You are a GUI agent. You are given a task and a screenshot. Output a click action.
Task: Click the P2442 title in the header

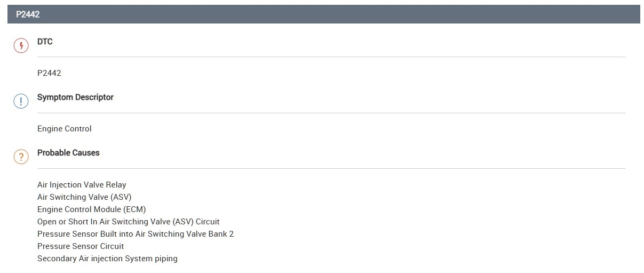(28, 14)
